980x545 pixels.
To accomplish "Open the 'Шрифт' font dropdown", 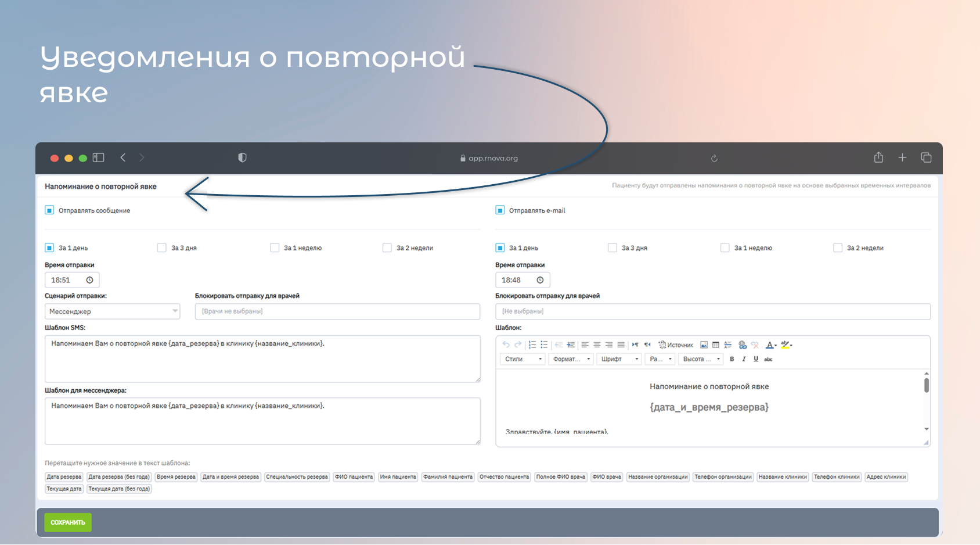I will click(619, 359).
